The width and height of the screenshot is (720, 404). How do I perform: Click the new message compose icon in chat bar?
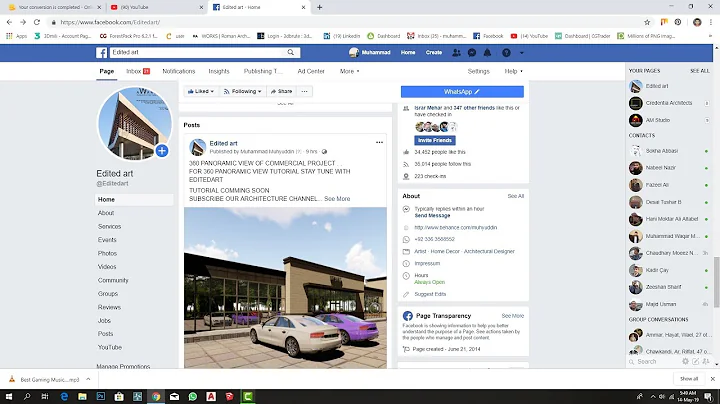pos(696,362)
